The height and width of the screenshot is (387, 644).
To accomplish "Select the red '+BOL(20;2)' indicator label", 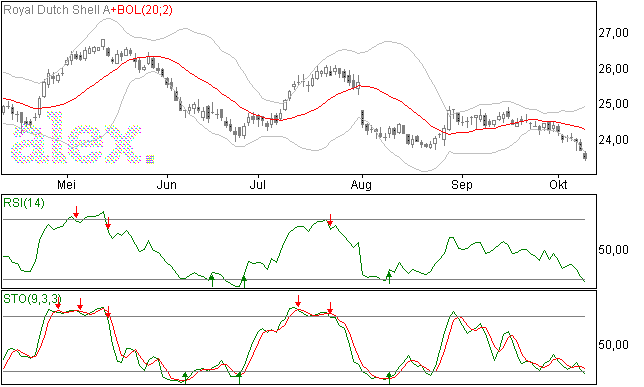I will [141, 10].
